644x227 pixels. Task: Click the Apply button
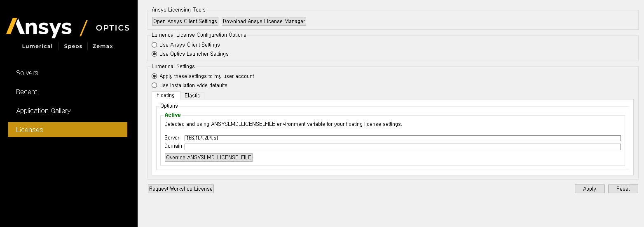point(590,189)
